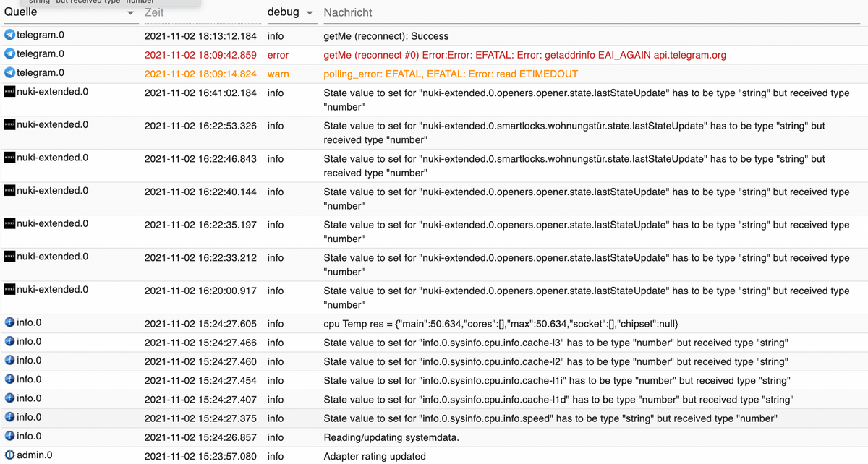The image size is (868, 464).
Task: Click the Nuki icon in the 16:41:02.184 row
Action: (x=9, y=92)
